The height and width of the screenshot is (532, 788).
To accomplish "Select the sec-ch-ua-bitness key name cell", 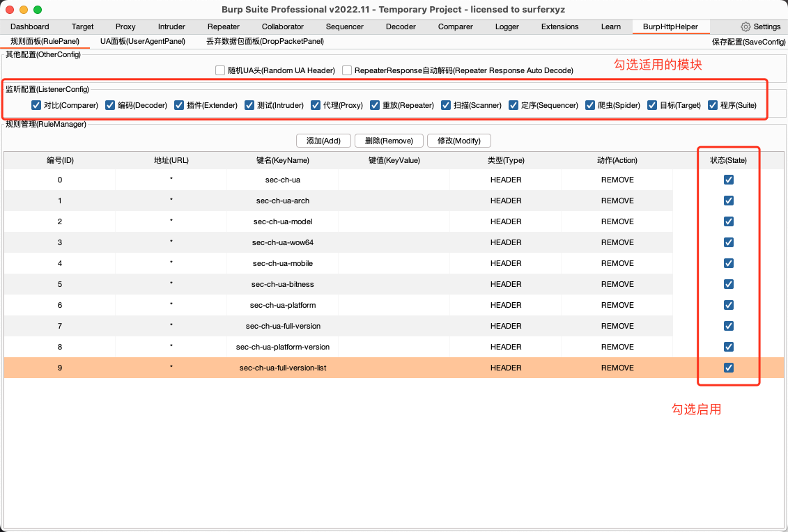I will click(283, 284).
